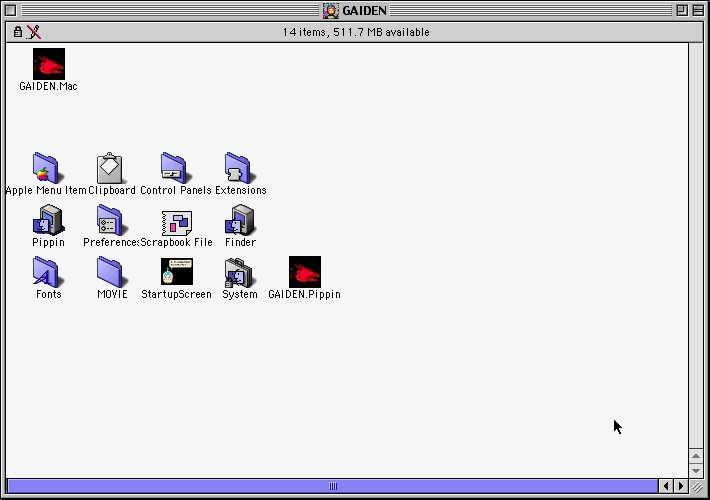Image resolution: width=710 pixels, height=500 pixels.
Task: Select the MOVIE folder icon
Action: tap(111, 272)
